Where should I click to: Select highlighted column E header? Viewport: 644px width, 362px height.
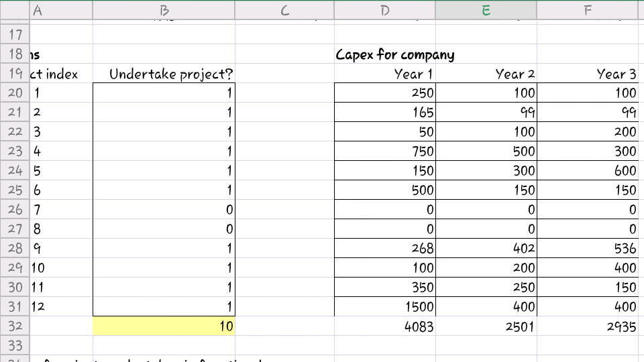pyautogui.click(x=486, y=10)
